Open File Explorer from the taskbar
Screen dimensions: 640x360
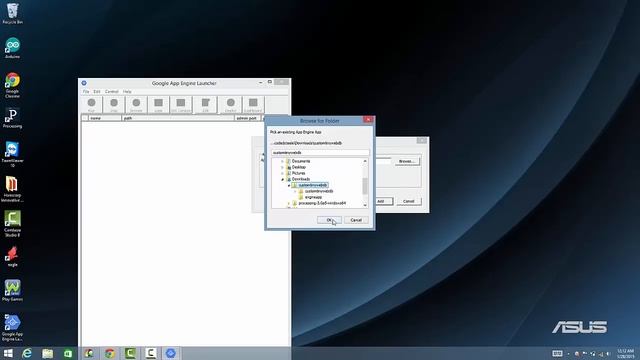tap(47, 353)
